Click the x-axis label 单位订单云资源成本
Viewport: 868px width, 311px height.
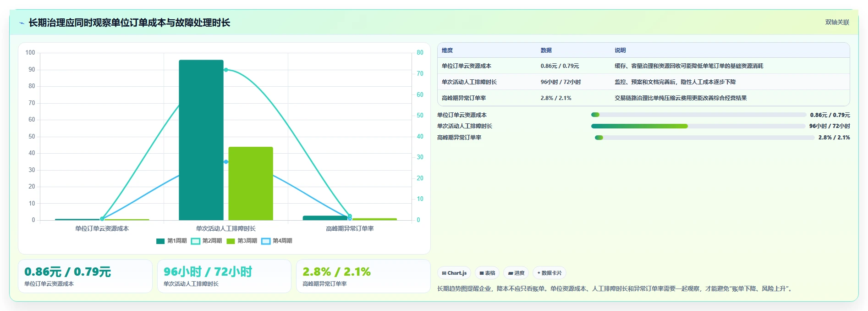click(102, 228)
